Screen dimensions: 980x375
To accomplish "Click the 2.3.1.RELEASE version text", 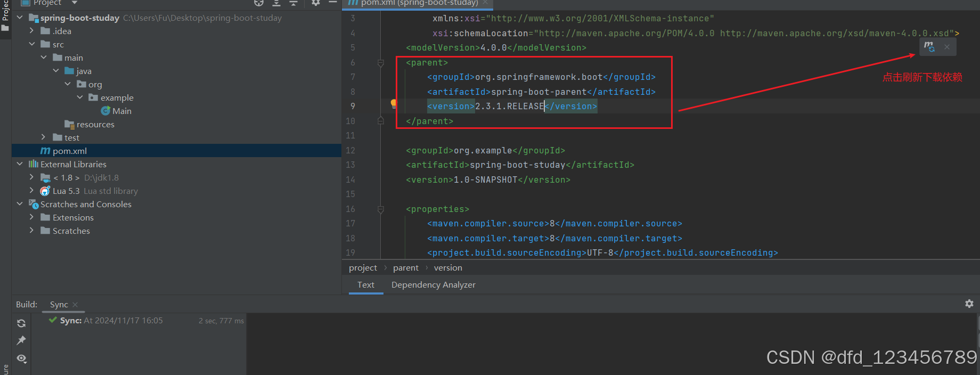I will pyautogui.click(x=510, y=107).
